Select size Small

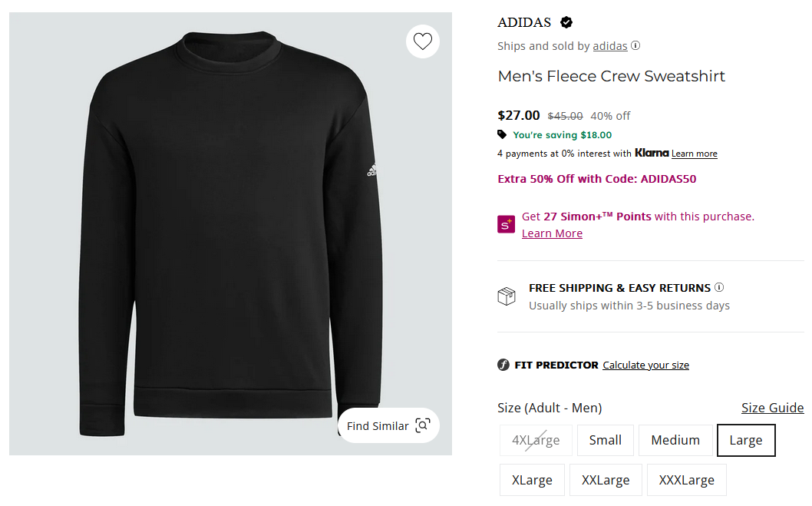click(x=605, y=440)
